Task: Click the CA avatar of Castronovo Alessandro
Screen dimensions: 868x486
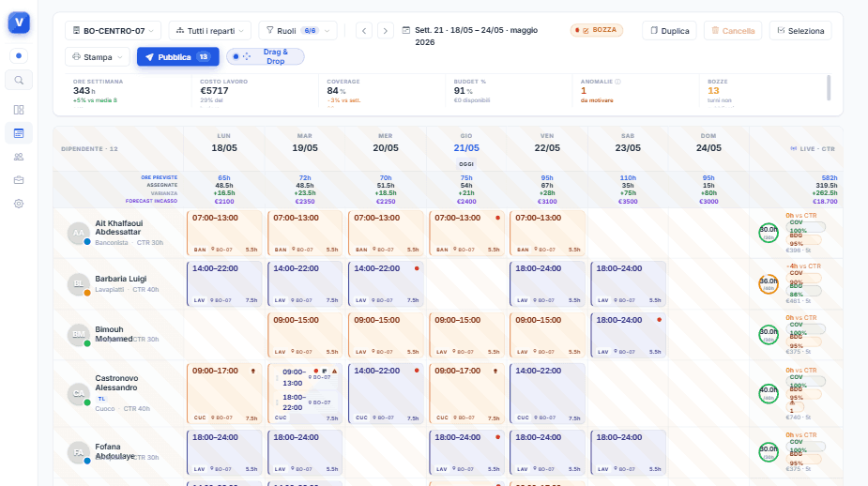Action: tap(78, 393)
